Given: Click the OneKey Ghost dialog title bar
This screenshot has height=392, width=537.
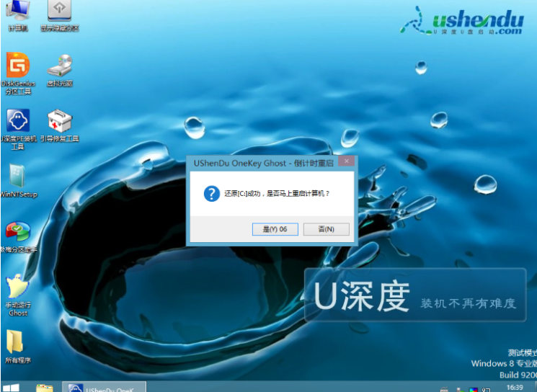Looking at the screenshot, I should pyautogui.click(x=259, y=164).
